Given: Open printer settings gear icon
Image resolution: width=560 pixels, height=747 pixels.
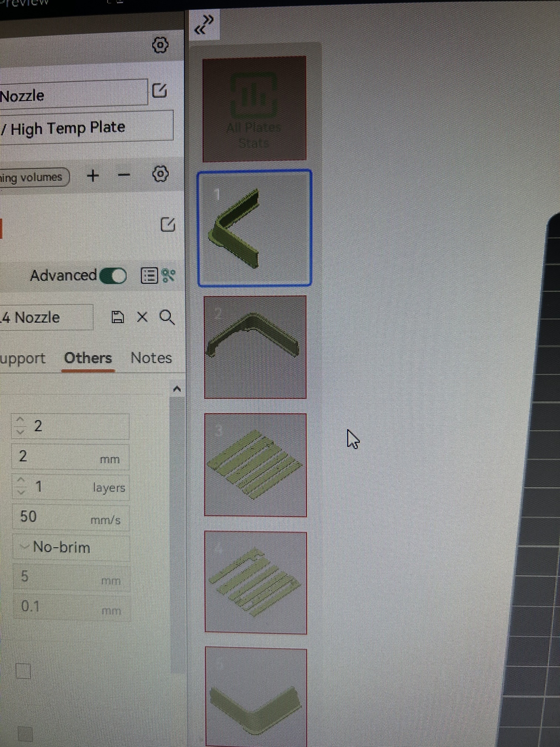Looking at the screenshot, I should click(160, 45).
